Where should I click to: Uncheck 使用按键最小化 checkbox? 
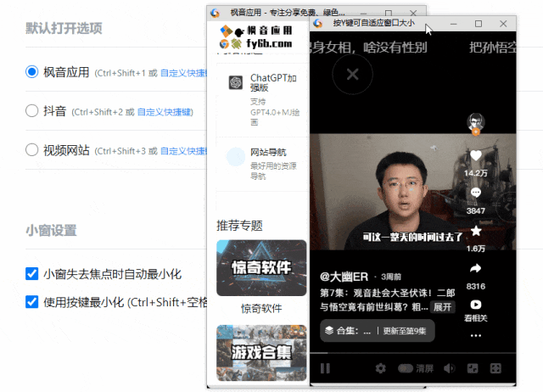point(32,301)
